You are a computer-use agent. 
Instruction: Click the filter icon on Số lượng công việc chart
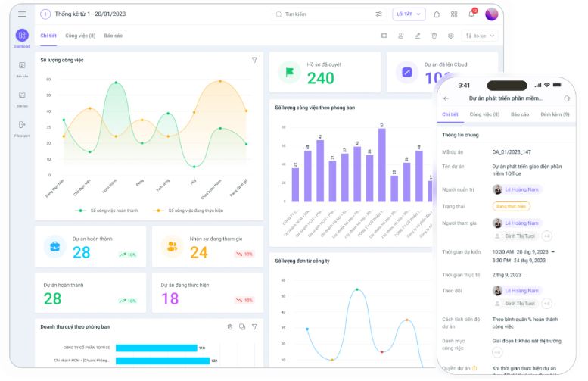click(x=254, y=60)
